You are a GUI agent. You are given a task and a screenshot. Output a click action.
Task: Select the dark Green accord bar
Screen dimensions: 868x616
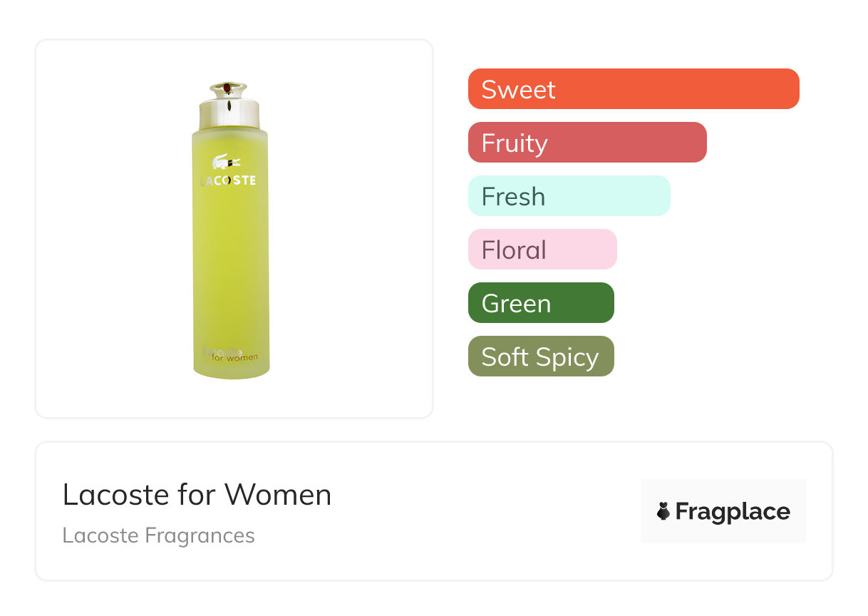point(540,303)
